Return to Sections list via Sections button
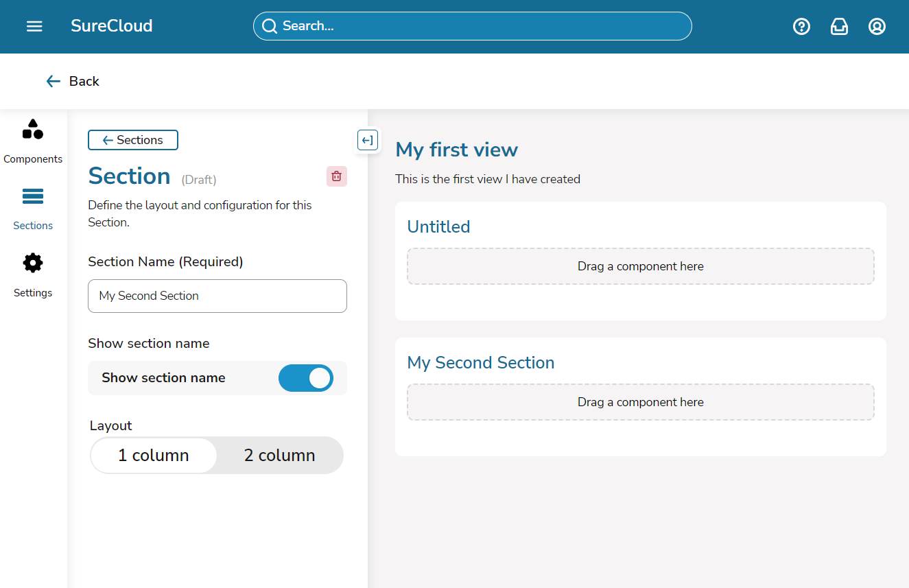Screen dimensions: 909x588 [132, 140]
